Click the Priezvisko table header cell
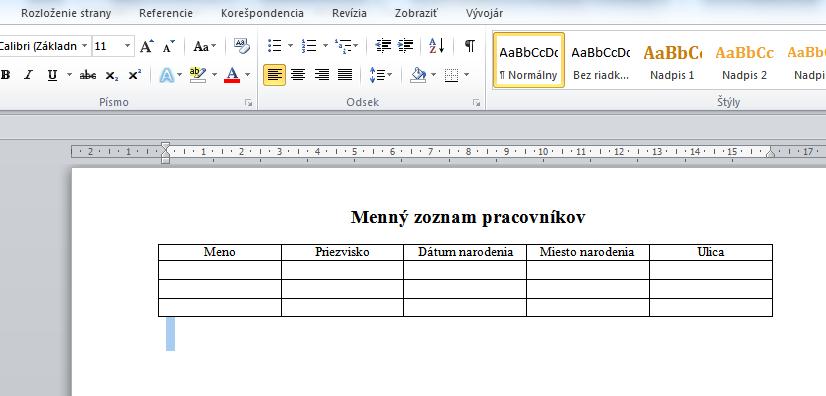The image size is (826, 396). [342, 252]
